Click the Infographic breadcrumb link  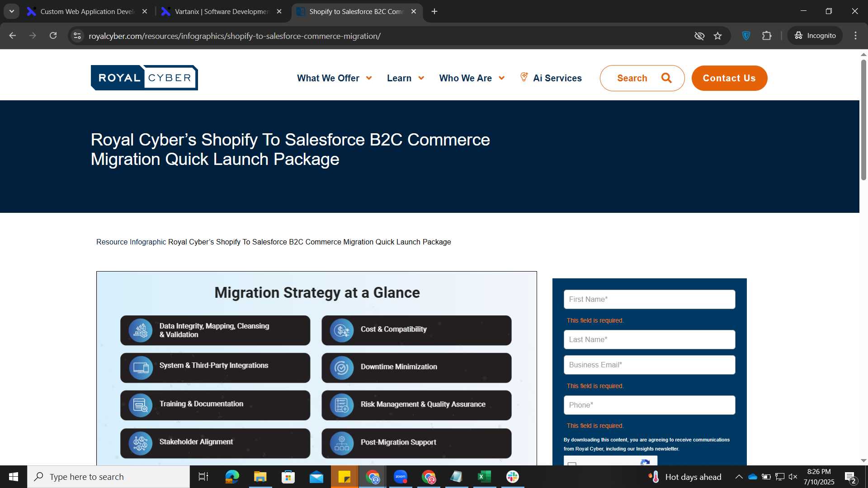pyautogui.click(x=148, y=242)
